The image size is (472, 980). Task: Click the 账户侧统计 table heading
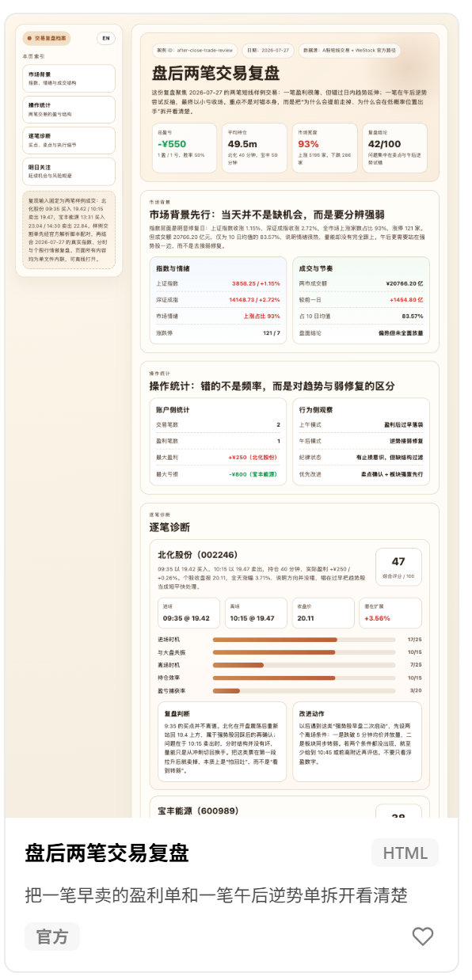[173, 410]
